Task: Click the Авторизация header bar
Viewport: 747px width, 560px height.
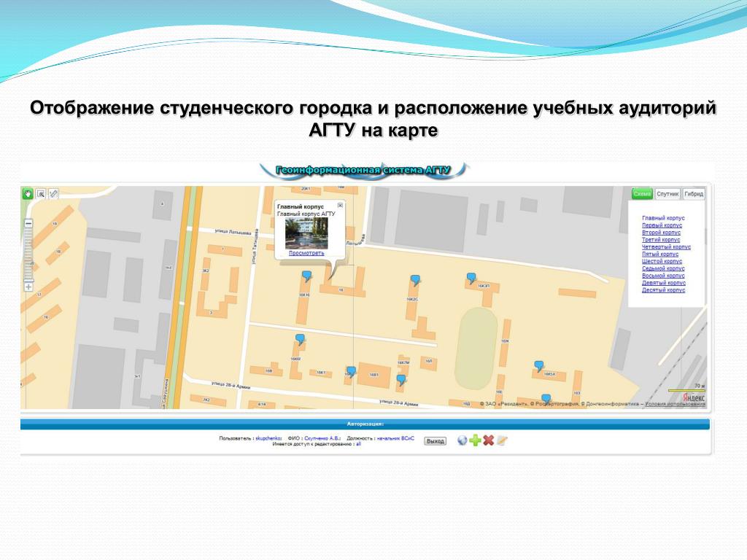Action: point(365,424)
